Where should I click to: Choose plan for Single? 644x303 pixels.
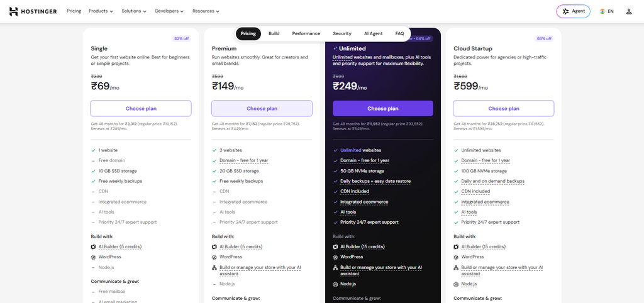click(x=141, y=108)
